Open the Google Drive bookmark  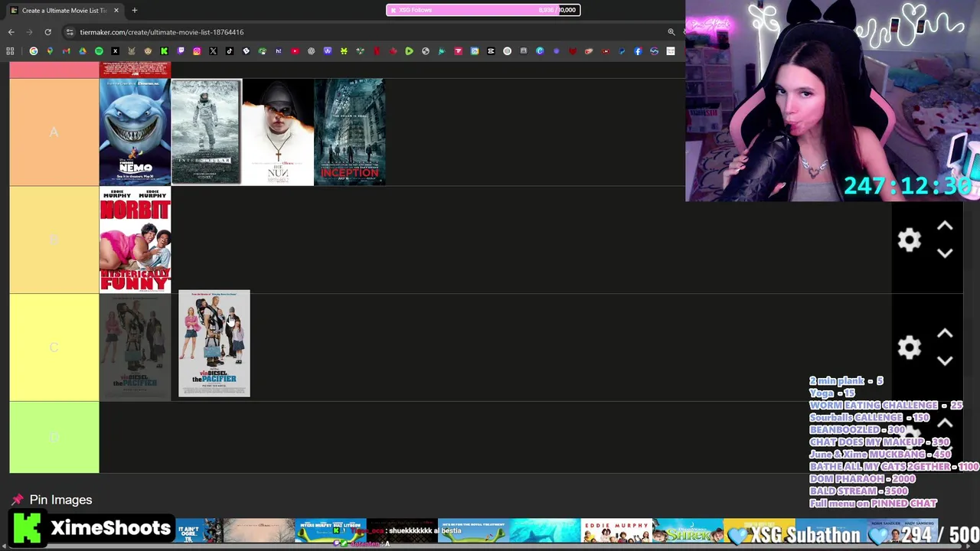tap(83, 51)
